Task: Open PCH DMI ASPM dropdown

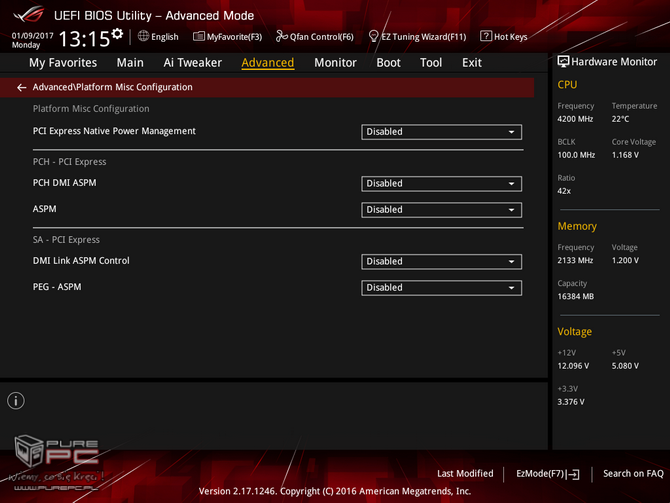Action: (x=441, y=183)
